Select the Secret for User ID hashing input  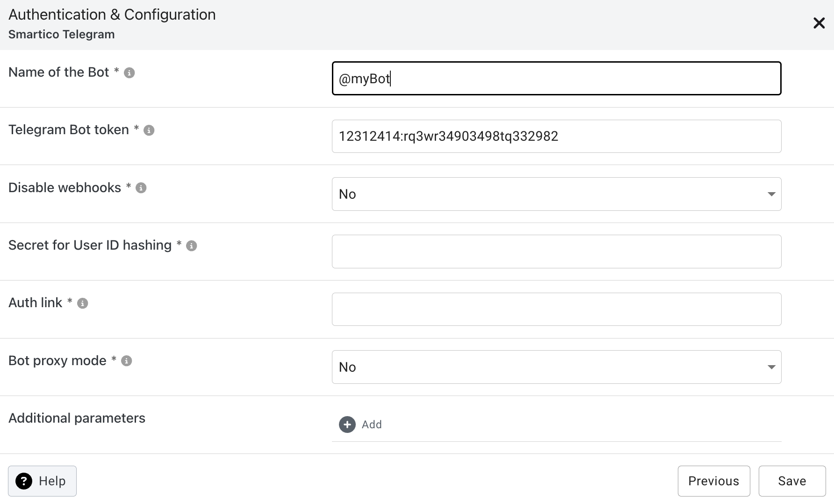[x=556, y=252]
